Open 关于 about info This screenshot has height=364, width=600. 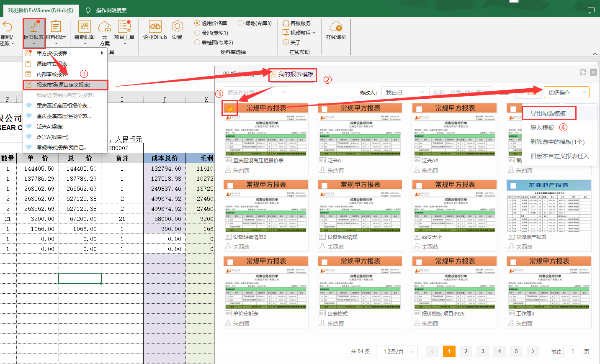click(x=292, y=42)
